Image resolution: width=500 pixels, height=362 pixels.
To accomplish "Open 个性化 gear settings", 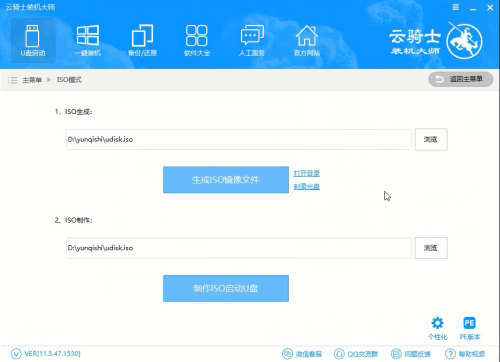I will coord(438,328).
